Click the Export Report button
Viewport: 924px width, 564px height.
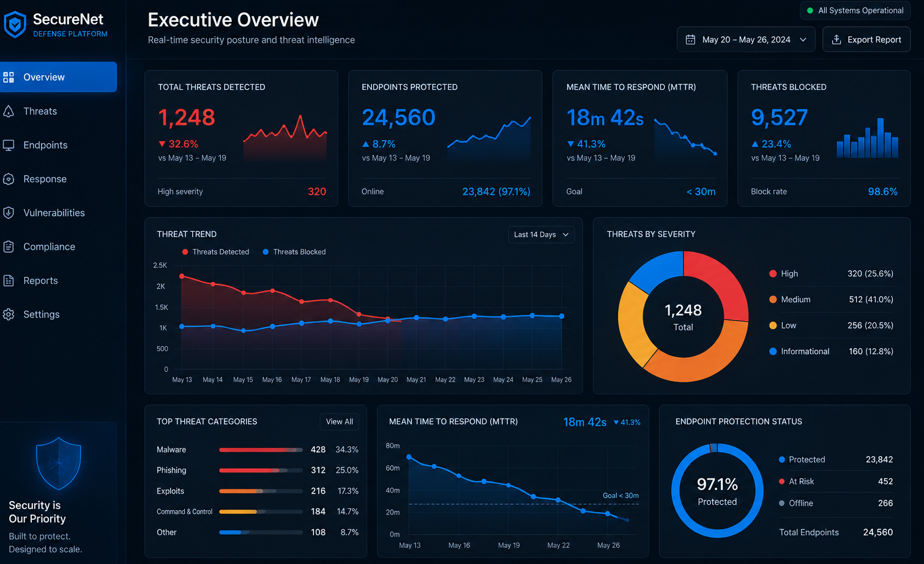[866, 40]
